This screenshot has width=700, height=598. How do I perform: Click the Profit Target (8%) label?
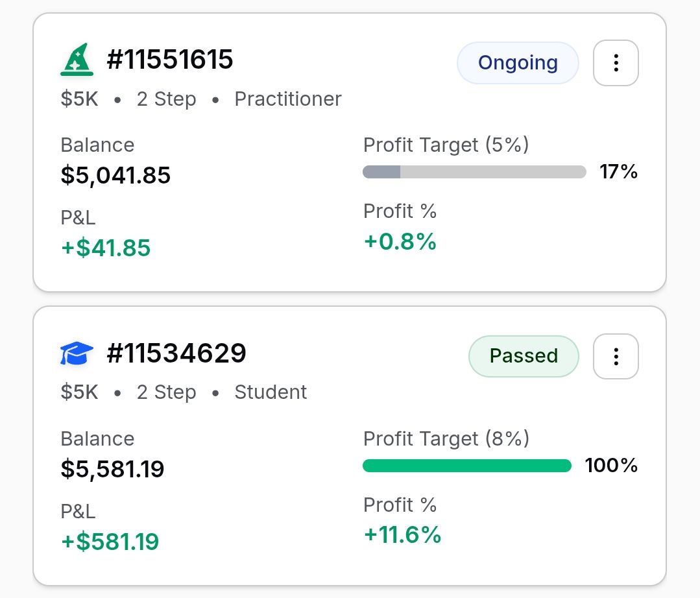tap(446, 438)
